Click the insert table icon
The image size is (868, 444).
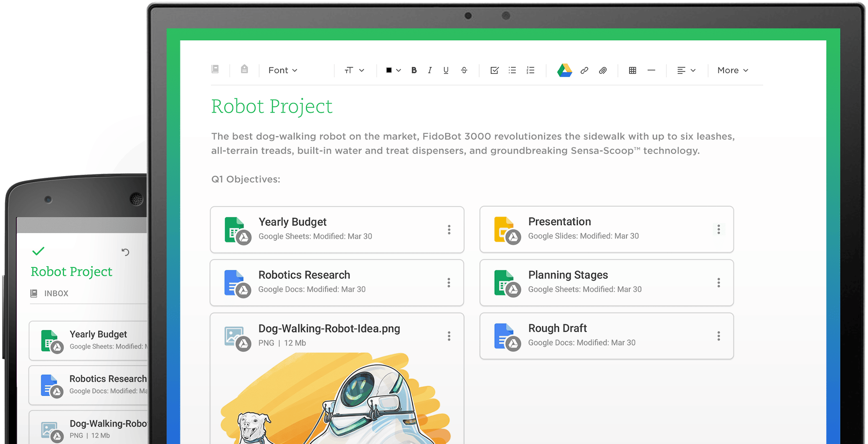tap(632, 71)
